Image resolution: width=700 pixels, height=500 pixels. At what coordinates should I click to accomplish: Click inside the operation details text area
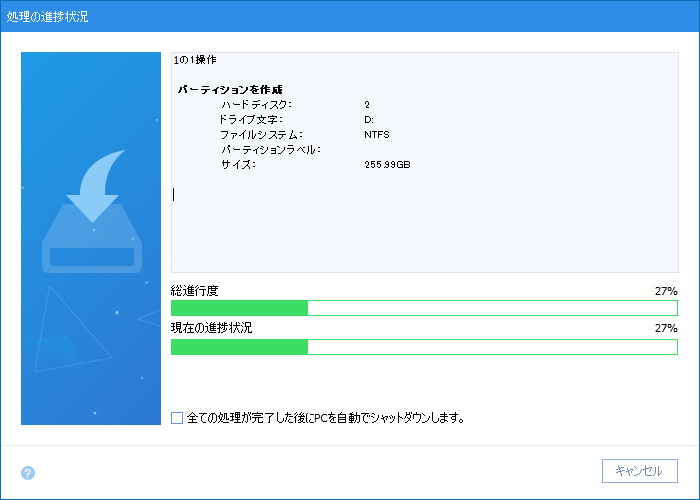click(425, 162)
